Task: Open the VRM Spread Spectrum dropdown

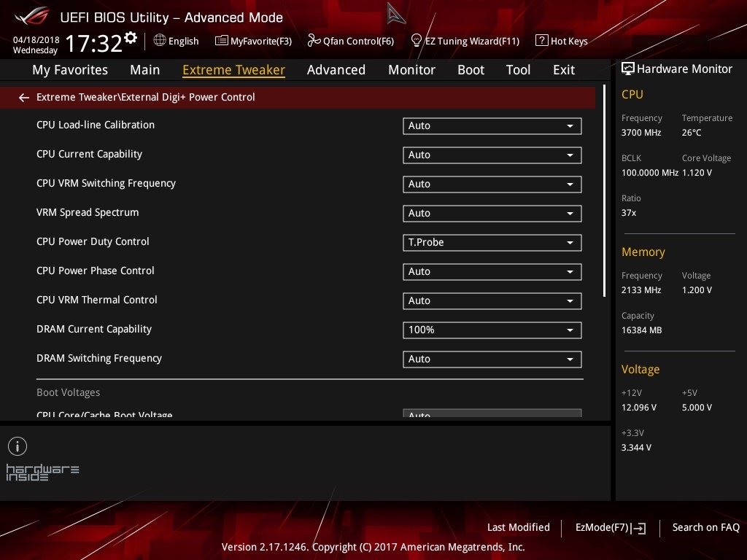Action: click(492, 214)
